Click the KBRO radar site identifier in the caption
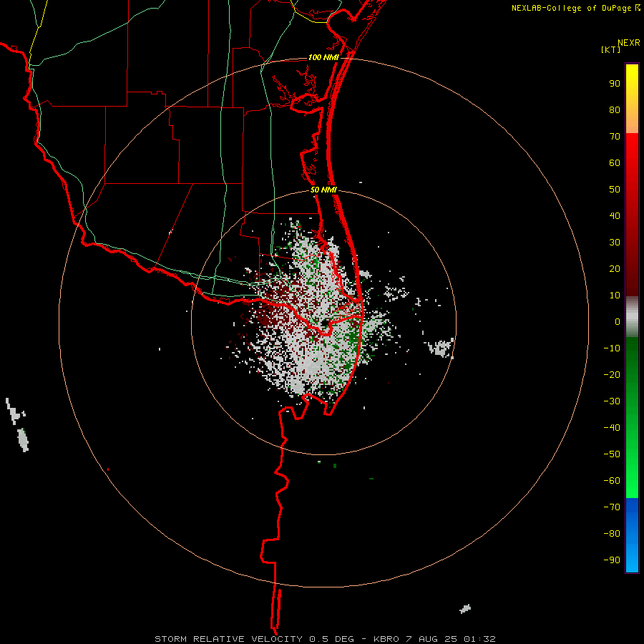This screenshot has width=644, height=644. click(x=386, y=639)
